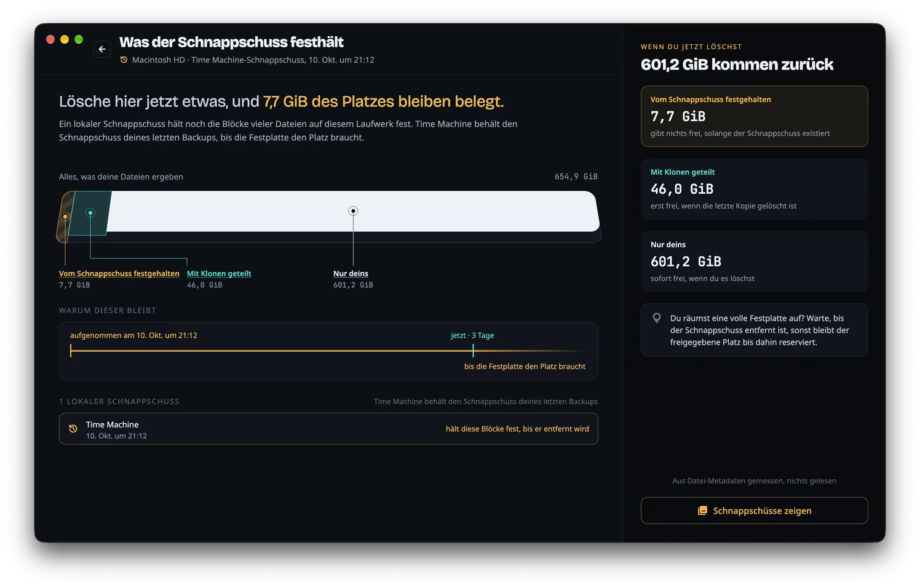Go back with the arrow button

pos(102,49)
